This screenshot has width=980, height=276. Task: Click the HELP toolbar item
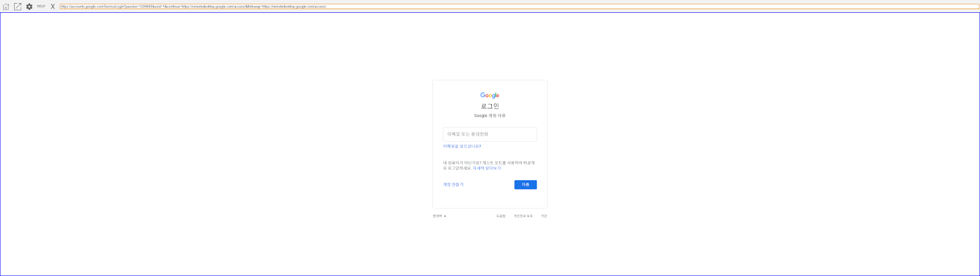[41, 6]
